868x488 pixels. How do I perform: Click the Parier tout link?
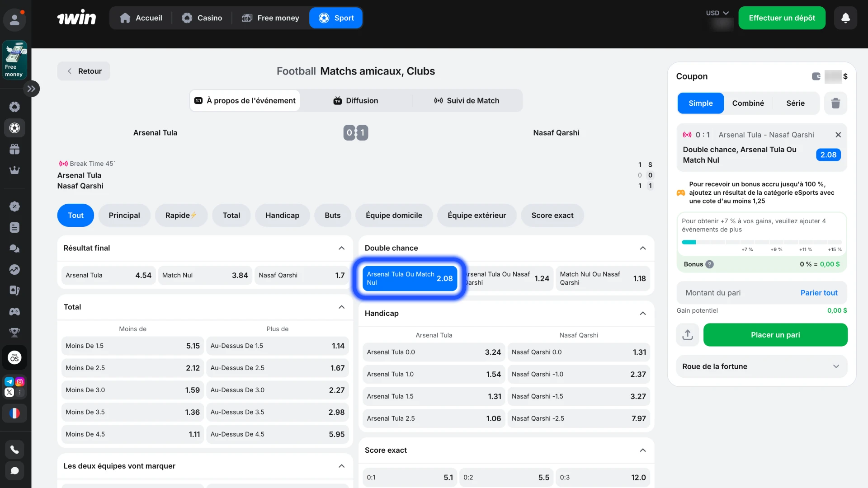coord(819,293)
